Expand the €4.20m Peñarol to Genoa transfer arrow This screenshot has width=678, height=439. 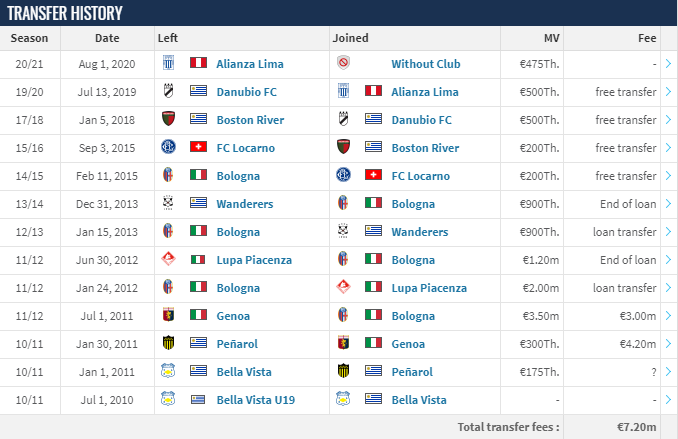pos(668,344)
